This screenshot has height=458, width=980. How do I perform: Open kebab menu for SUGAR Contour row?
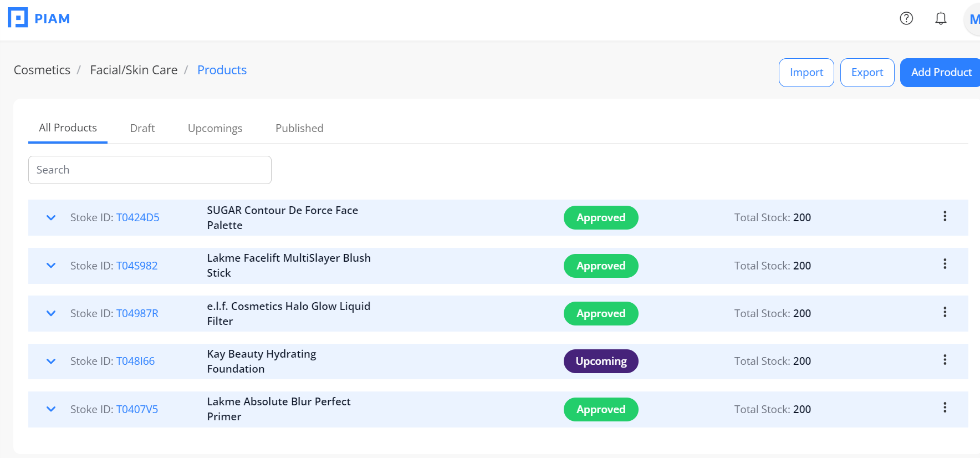(x=945, y=216)
